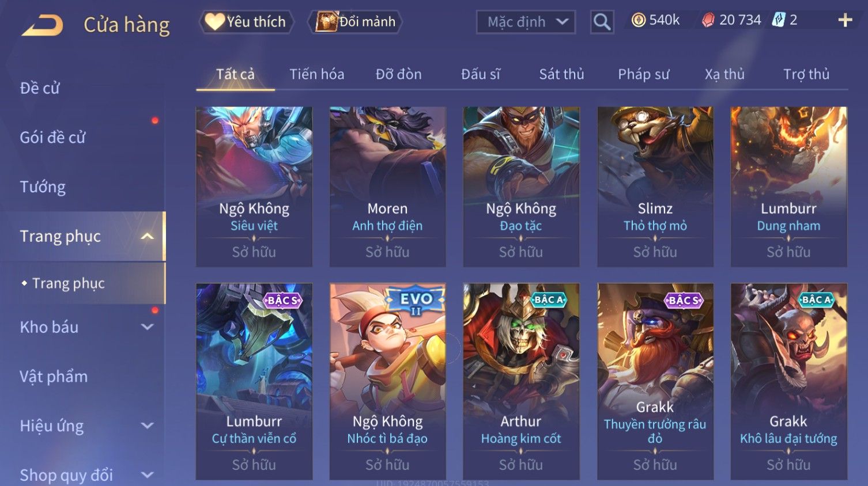
Task: Expand the Kho báu sidebar section
Action: pos(148,326)
